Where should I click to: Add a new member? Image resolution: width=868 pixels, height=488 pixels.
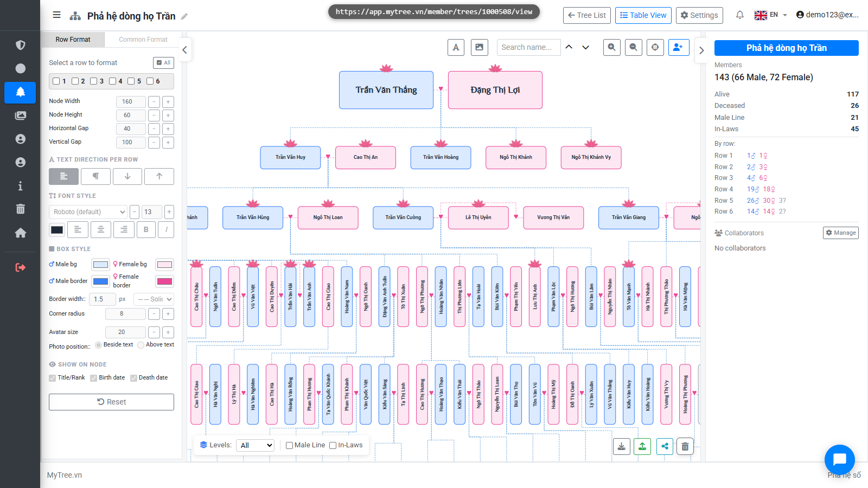[679, 47]
